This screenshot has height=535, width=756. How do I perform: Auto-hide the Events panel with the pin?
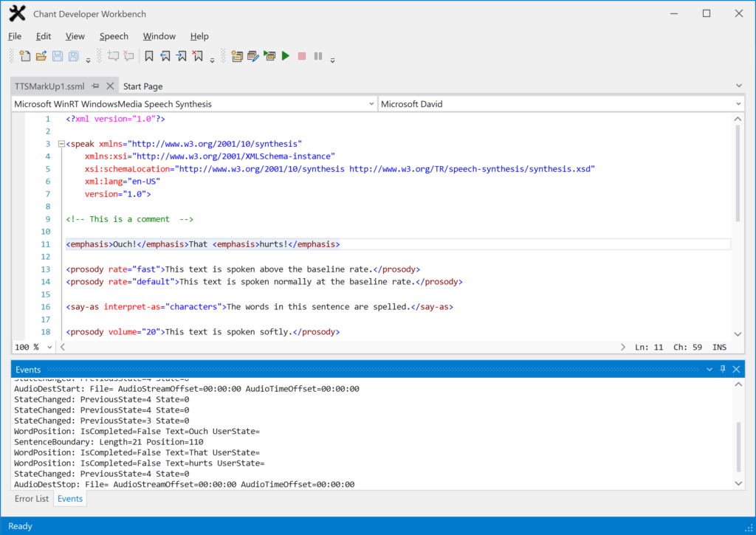(x=723, y=369)
